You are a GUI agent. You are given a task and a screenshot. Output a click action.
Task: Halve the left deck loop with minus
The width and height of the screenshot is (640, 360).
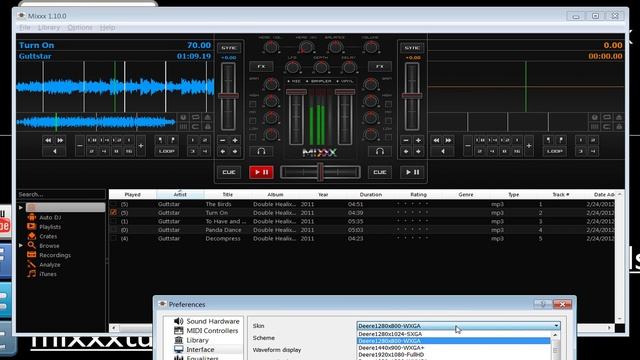click(x=80, y=146)
